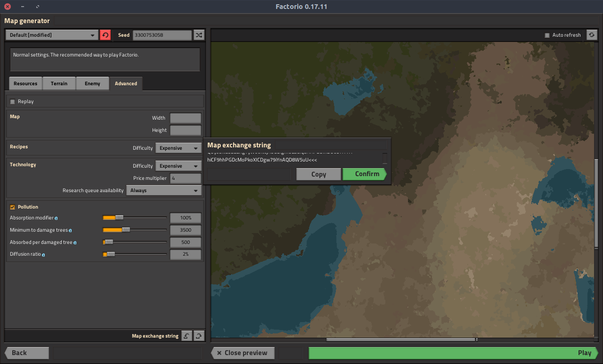This screenshot has height=364, width=603.
Task: Click the window maximize icon in title bar
Action: [x=38, y=7]
